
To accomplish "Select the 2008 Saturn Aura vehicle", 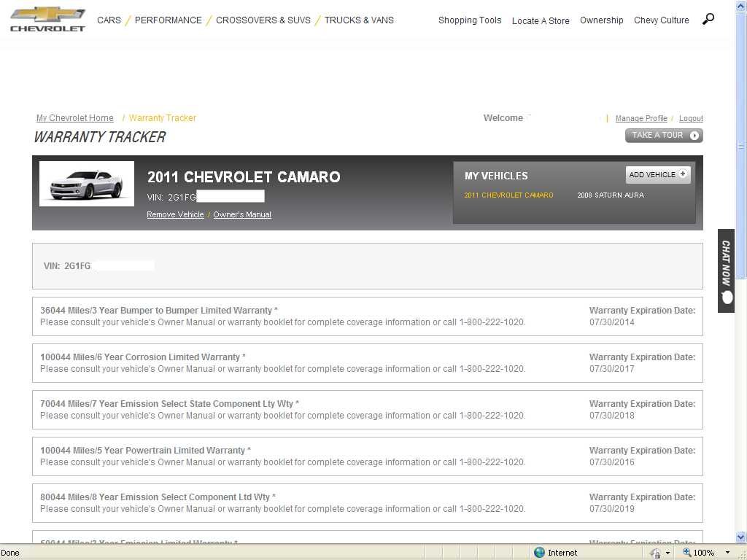I will point(610,195).
